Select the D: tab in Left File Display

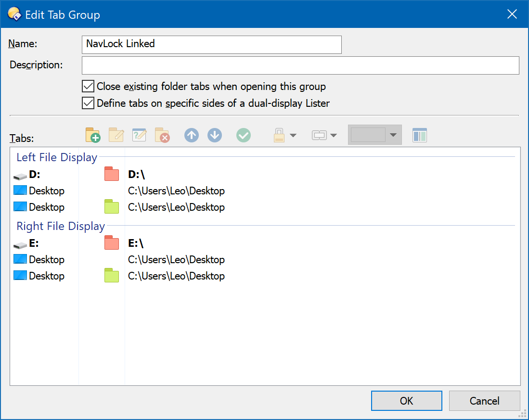35,175
